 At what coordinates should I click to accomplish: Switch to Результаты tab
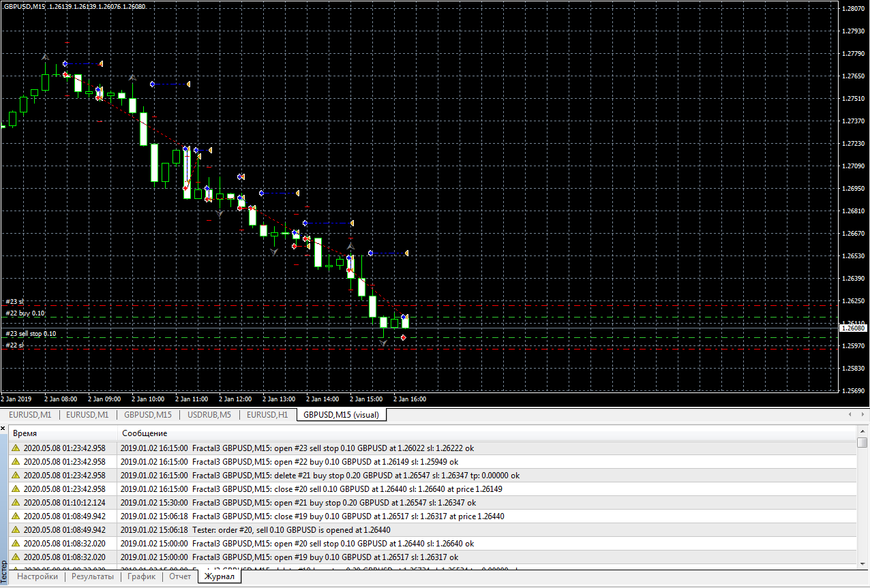coord(93,576)
